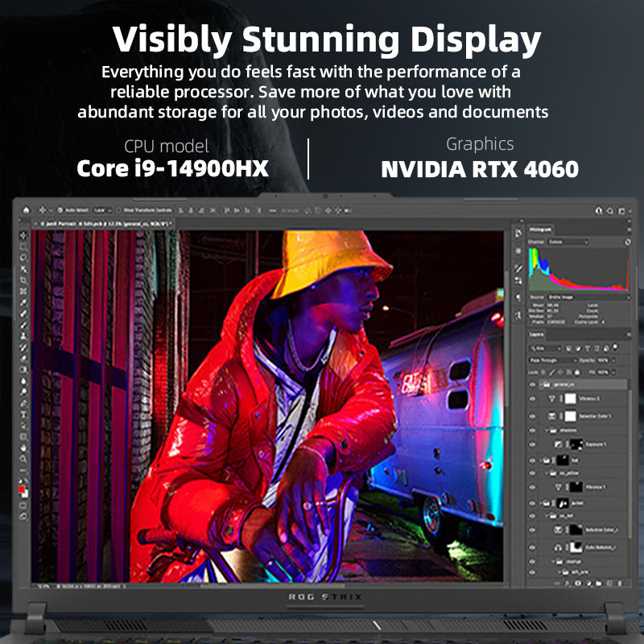Open the Histogram refresh icon

pos(625,242)
